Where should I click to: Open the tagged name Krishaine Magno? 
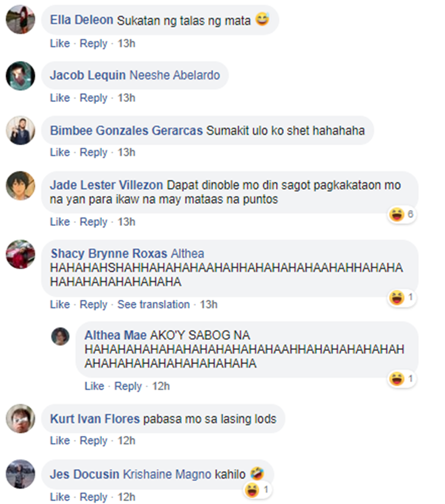coord(167,474)
